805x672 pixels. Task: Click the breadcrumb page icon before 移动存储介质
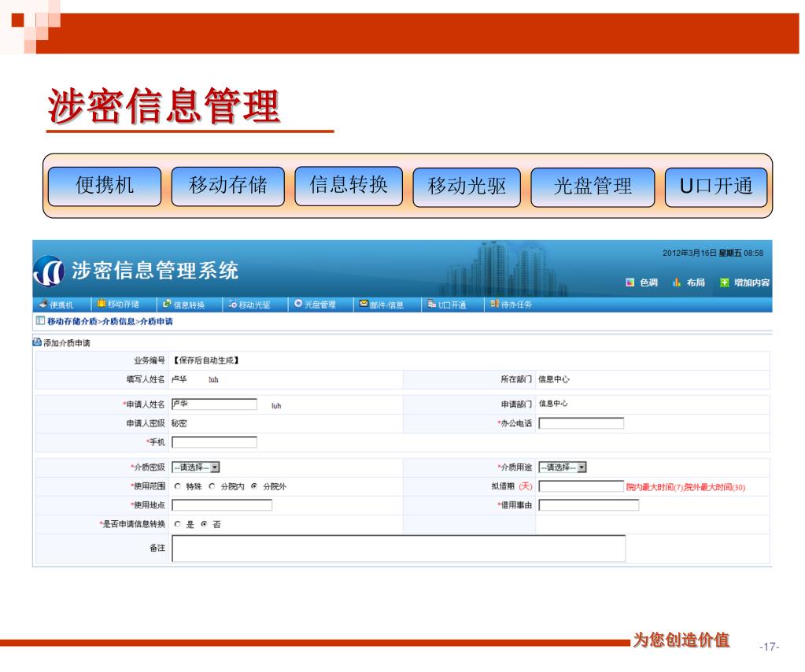point(40,320)
